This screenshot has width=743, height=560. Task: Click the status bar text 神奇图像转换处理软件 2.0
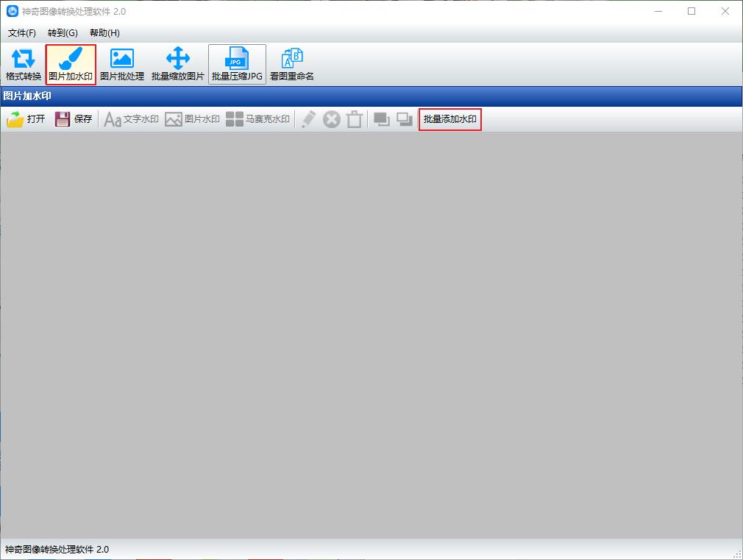coord(57,549)
